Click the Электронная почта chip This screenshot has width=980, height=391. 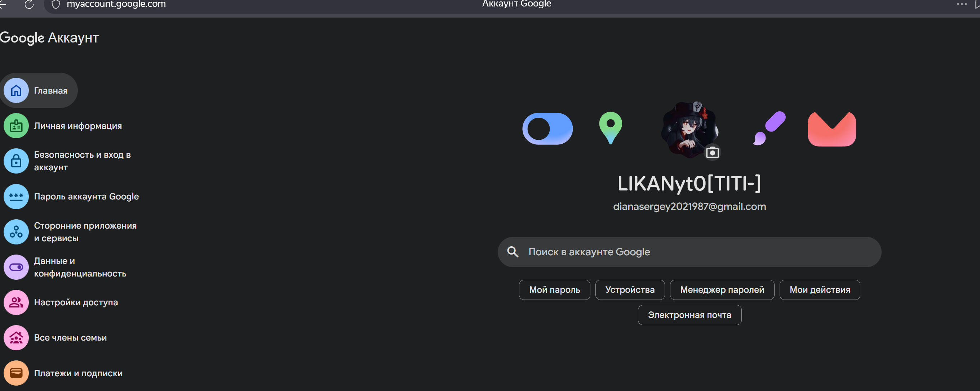(x=689, y=315)
